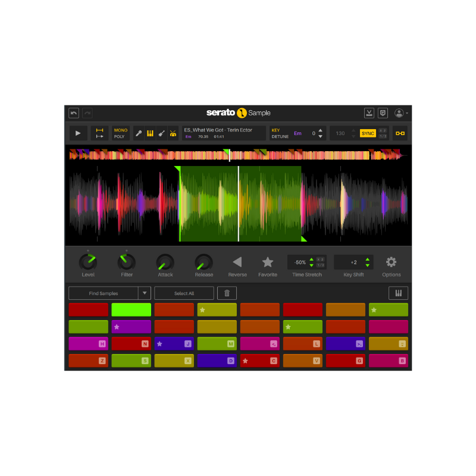Open the user account dropdown
This screenshot has height=476, width=476.
[400, 113]
